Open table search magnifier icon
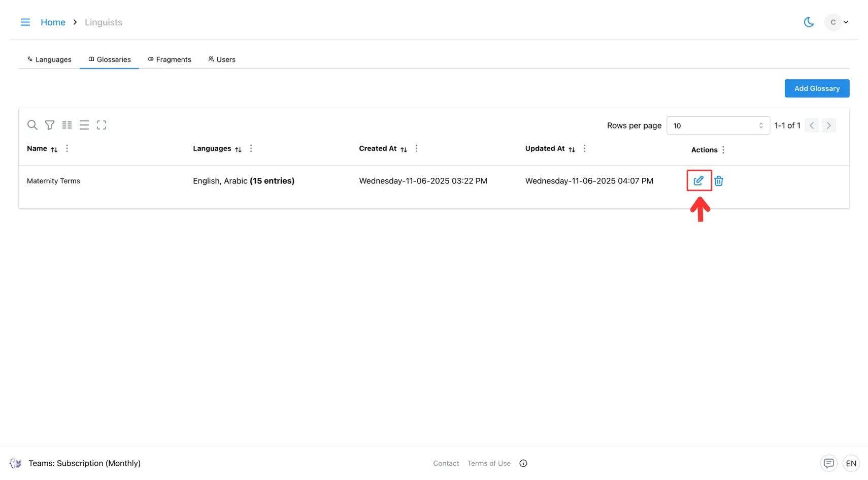Image resolution: width=868 pixels, height=480 pixels. [32, 125]
